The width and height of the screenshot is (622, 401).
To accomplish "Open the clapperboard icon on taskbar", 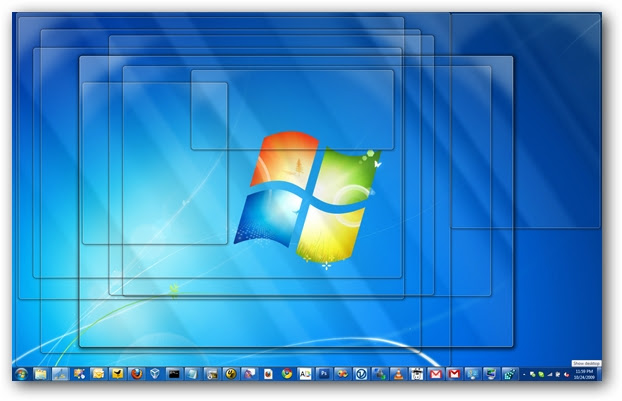I will point(417,374).
